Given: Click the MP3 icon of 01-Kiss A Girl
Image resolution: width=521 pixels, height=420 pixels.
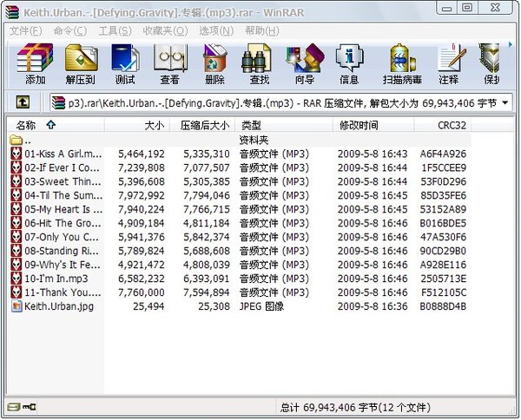Looking at the screenshot, I should [x=16, y=154].
